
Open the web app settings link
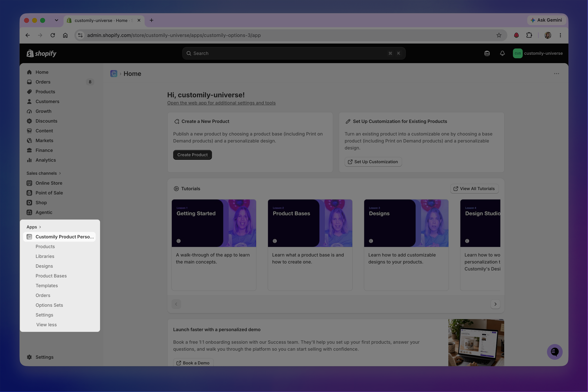(x=221, y=103)
